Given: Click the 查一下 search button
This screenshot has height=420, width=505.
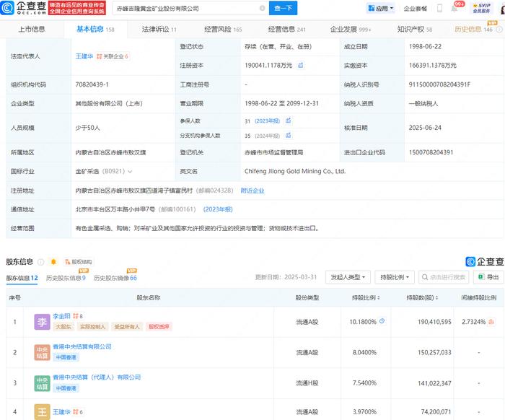Looking at the screenshot, I should coord(283,8).
